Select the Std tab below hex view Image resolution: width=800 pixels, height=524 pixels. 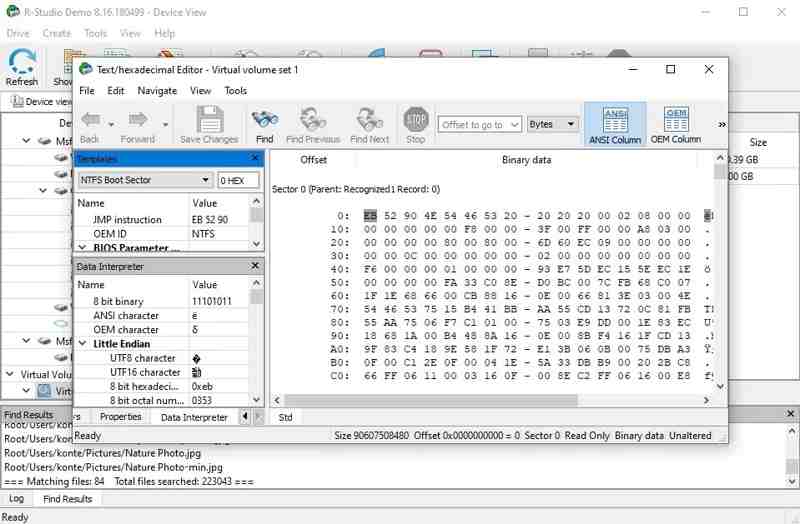pyautogui.click(x=285, y=417)
